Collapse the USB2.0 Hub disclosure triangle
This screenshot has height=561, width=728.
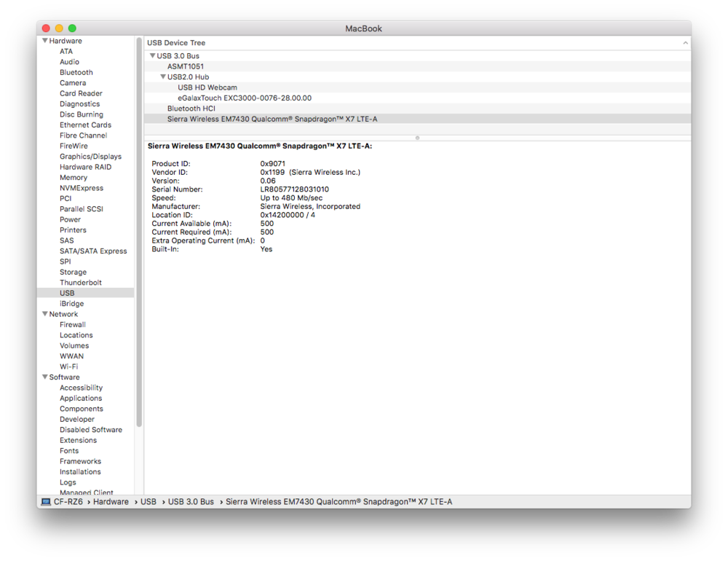163,76
